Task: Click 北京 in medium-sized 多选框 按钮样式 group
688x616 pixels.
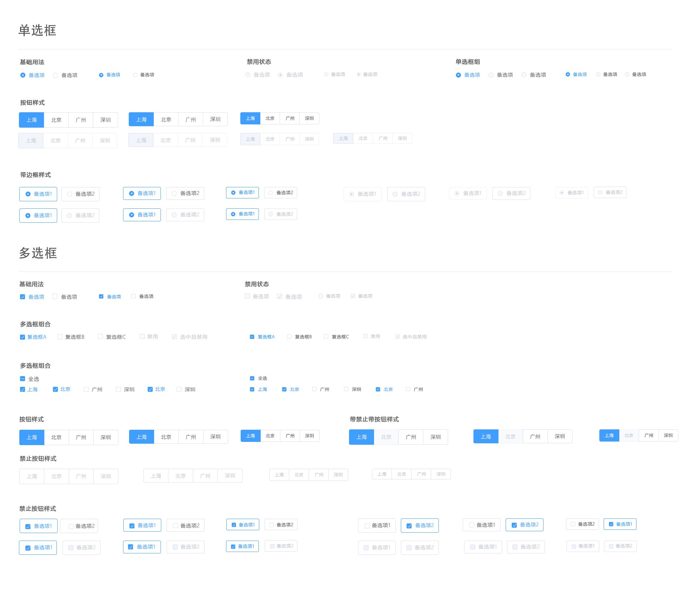Action: pos(166,437)
